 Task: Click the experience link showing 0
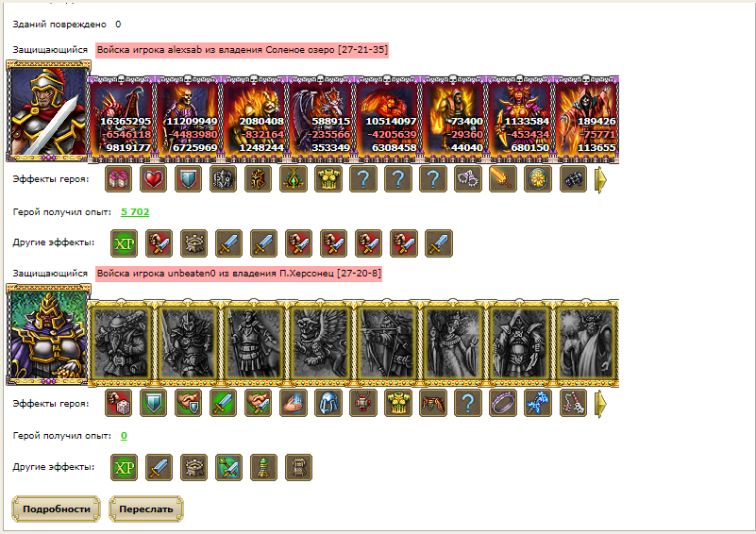coord(124,436)
